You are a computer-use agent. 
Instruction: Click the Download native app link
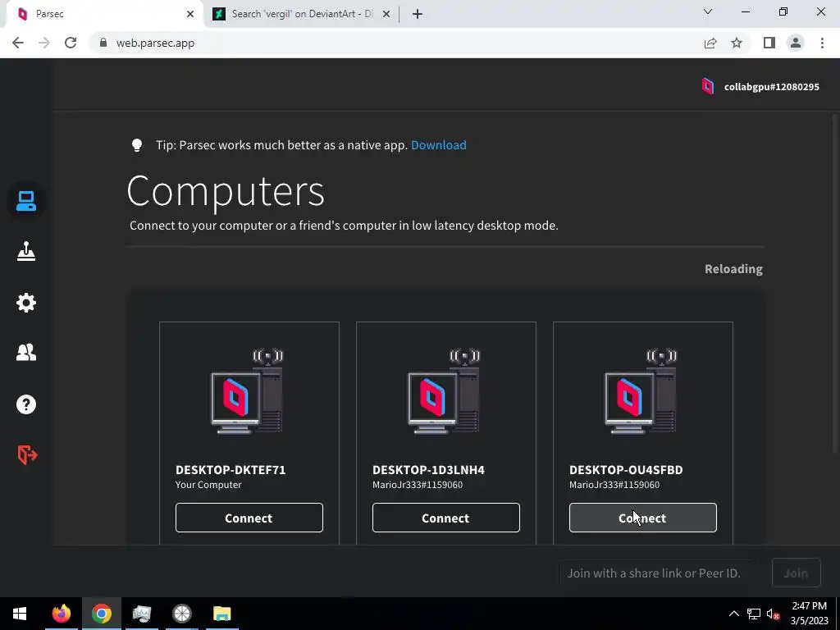pos(438,145)
